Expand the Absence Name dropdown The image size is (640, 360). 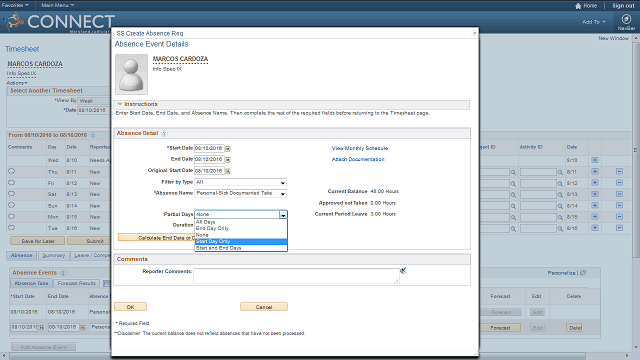[240, 193]
